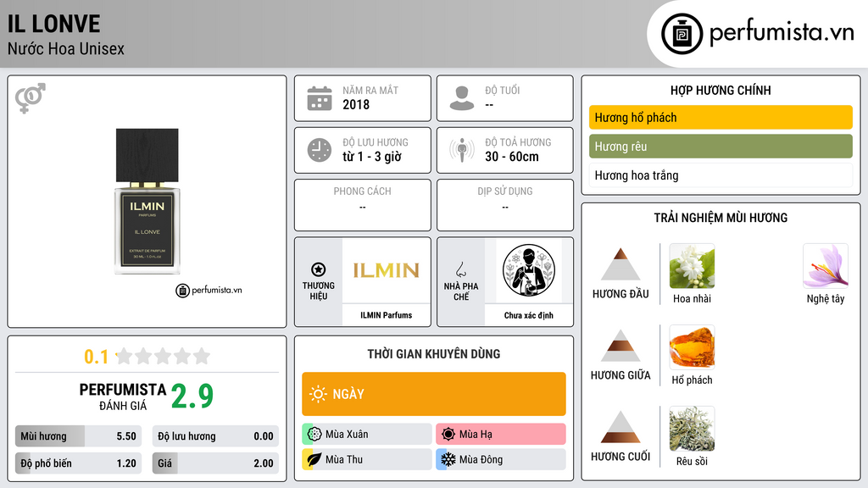Click the release year 2018 value
The height and width of the screenshot is (488, 868).
coord(356,104)
